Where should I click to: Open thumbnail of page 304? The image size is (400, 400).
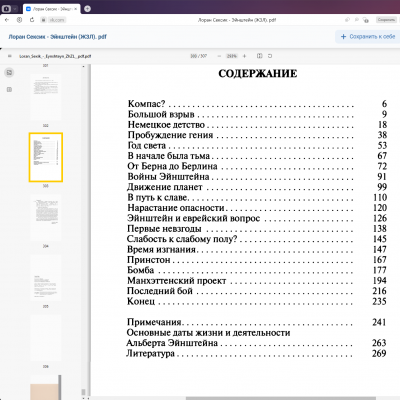click(x=46, y=218)
